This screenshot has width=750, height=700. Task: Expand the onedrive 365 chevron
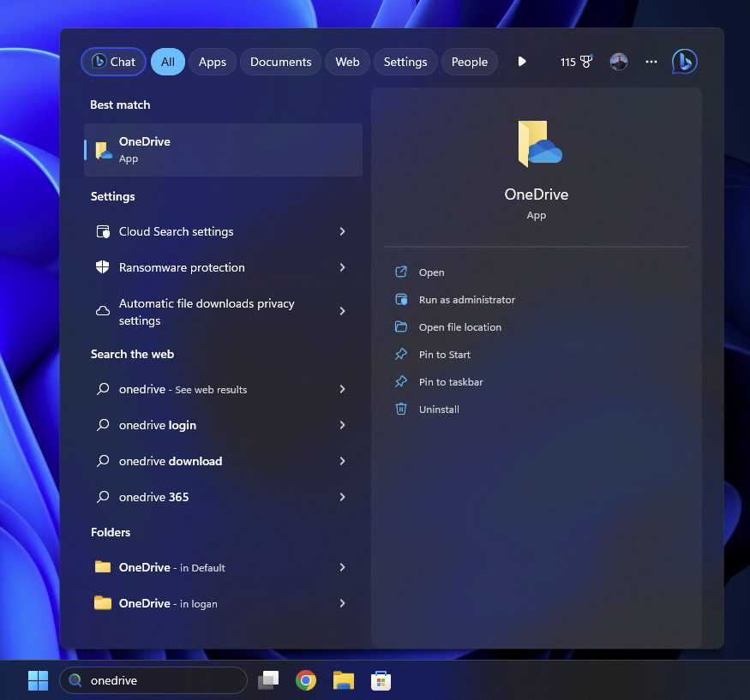pyautogui.click(x=343, y=497)
